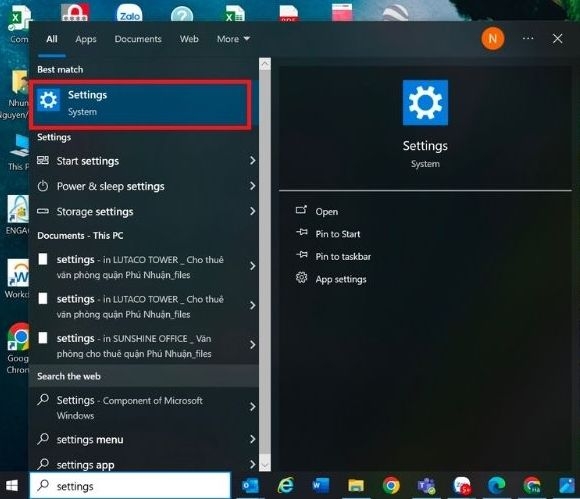Open File Explorer from the taskbar

click(356, 485)
